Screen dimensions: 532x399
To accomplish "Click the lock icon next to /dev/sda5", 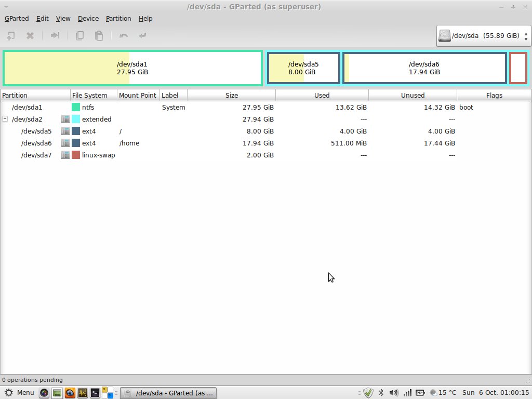I will [x=65, y=131].
